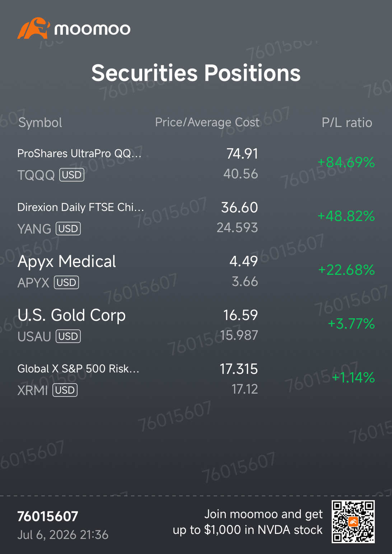The height and width of the screenshot is (554, 392).
Task: Click the USD badge next to TQQQ
Action: pyautogui.click(x=72, y=175)
